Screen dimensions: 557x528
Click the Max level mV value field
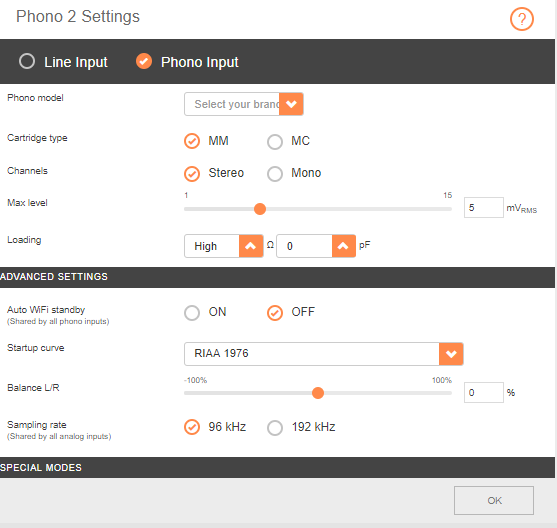pyautogui.click(x=483, y=208)
